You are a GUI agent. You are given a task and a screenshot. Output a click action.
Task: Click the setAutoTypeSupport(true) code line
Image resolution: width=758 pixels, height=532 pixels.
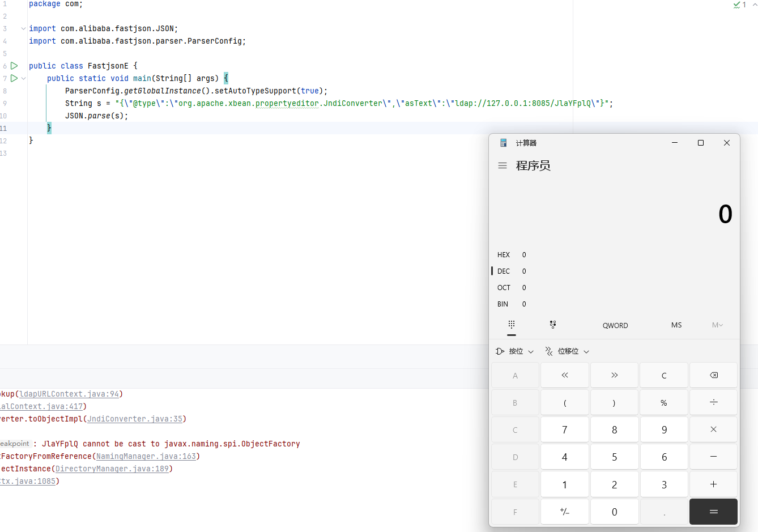point(197,91)
